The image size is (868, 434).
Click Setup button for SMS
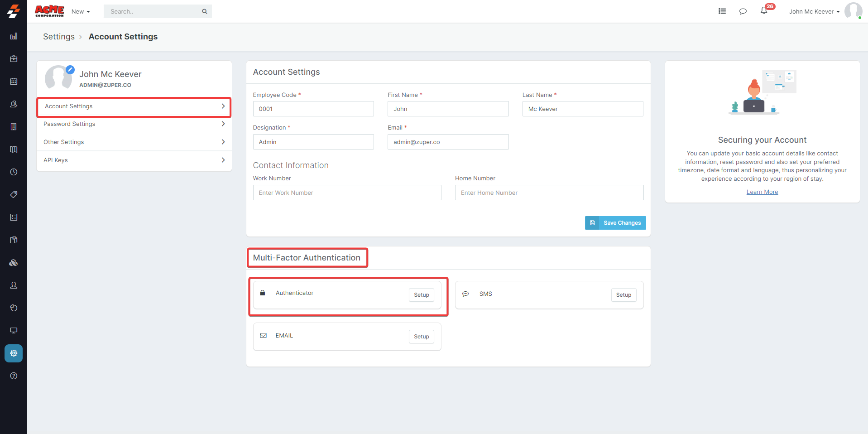click(x=623, y=295)
